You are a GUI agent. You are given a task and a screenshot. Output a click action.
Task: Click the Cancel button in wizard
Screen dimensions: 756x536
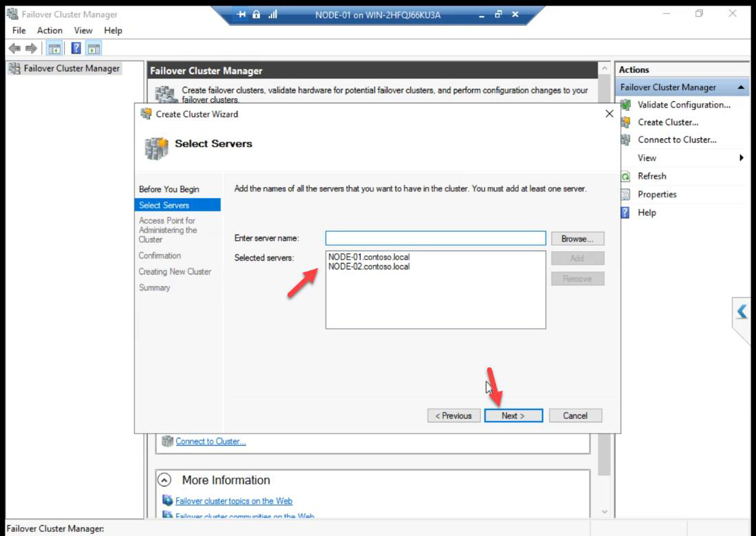pos(575,416)
